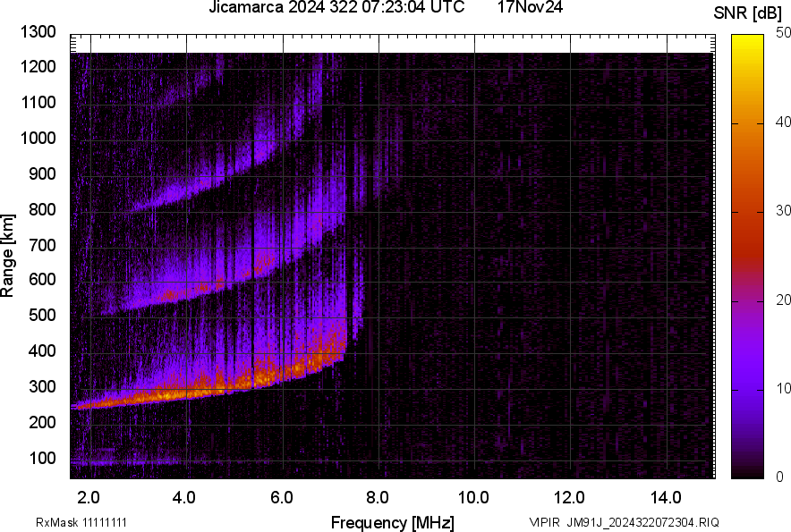Click the range tick label '900'

42,173
